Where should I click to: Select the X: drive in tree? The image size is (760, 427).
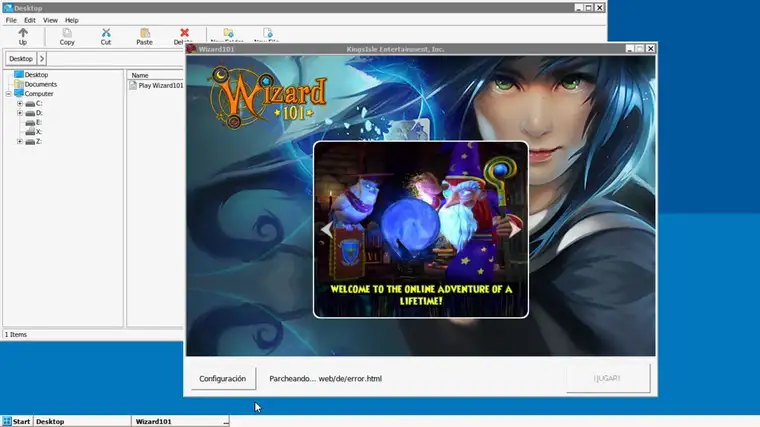(39, 132)
